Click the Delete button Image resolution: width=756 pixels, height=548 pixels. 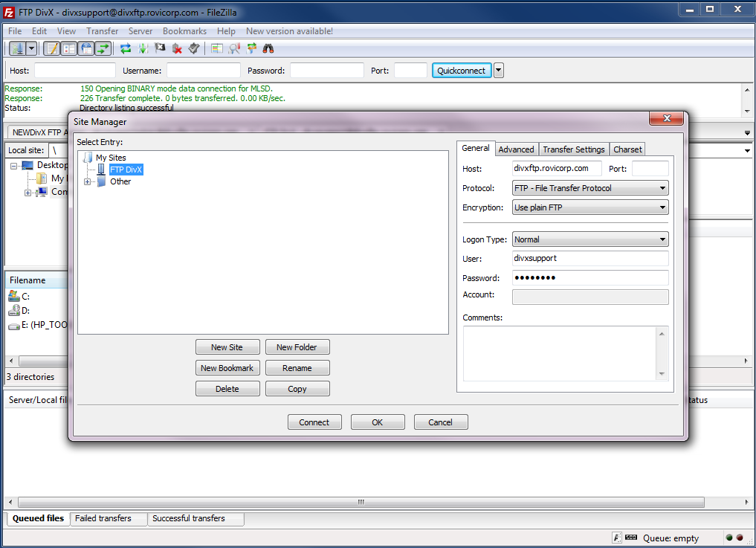pyautogui.click(x=227, y=389)
